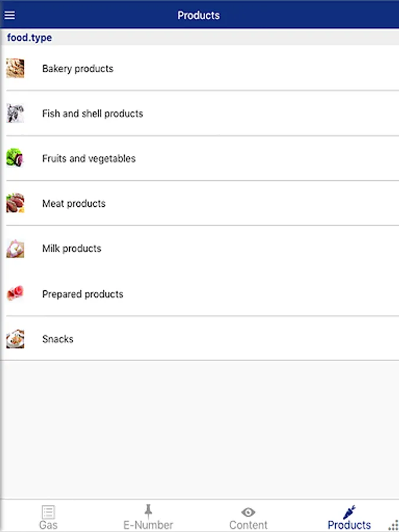
Task: Click the Gas list icon
Action: coord(48,512)
